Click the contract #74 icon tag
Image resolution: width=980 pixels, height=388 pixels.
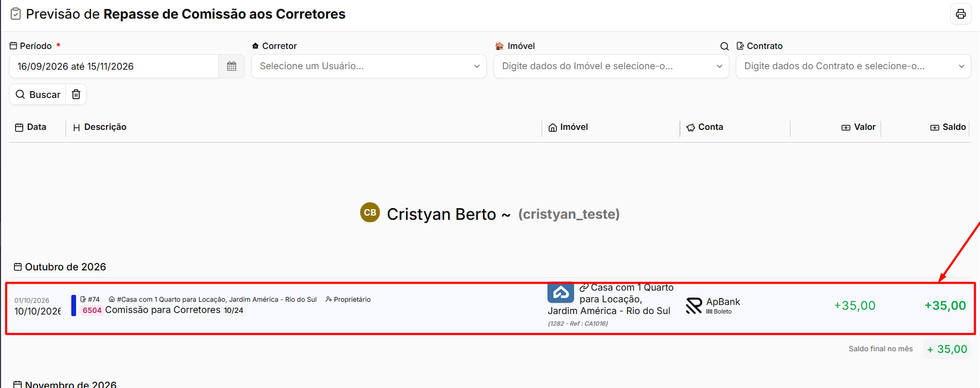click(90, 299)
